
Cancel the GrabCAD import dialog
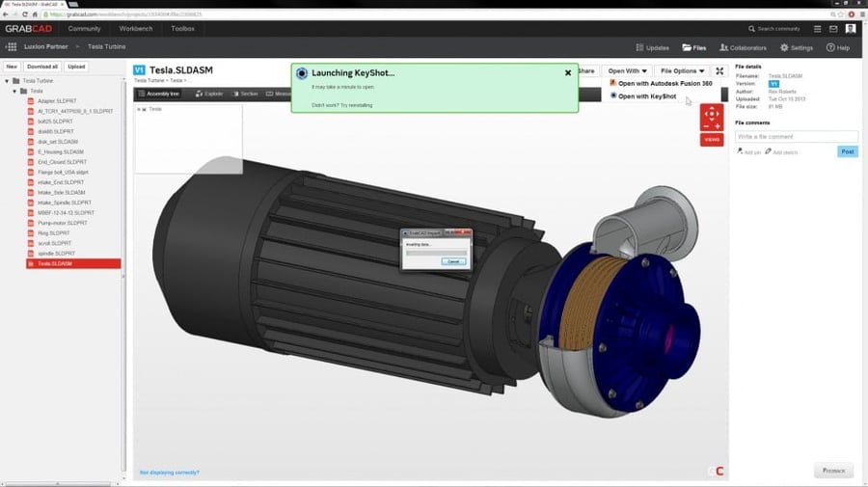[x=453, y=261]
